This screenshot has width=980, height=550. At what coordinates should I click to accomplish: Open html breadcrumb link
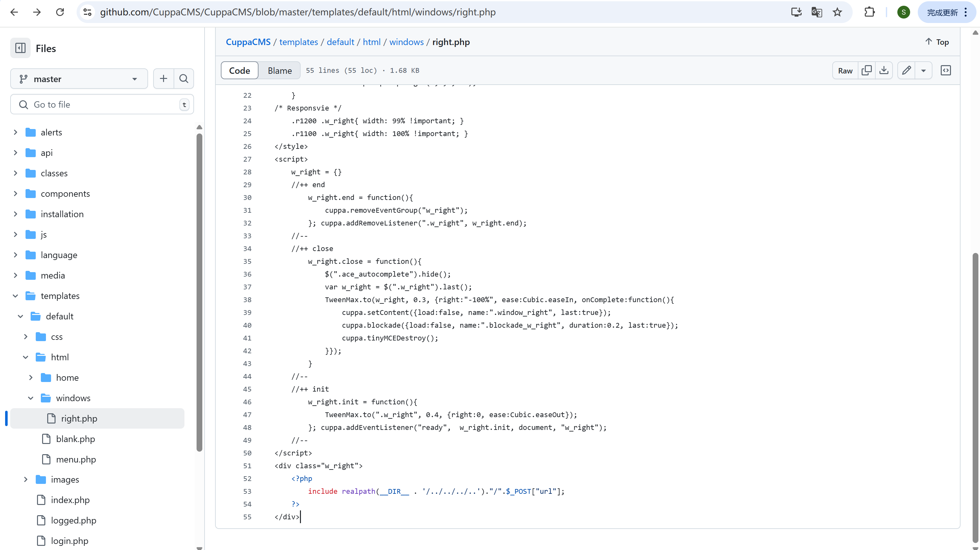coord(371,42)
